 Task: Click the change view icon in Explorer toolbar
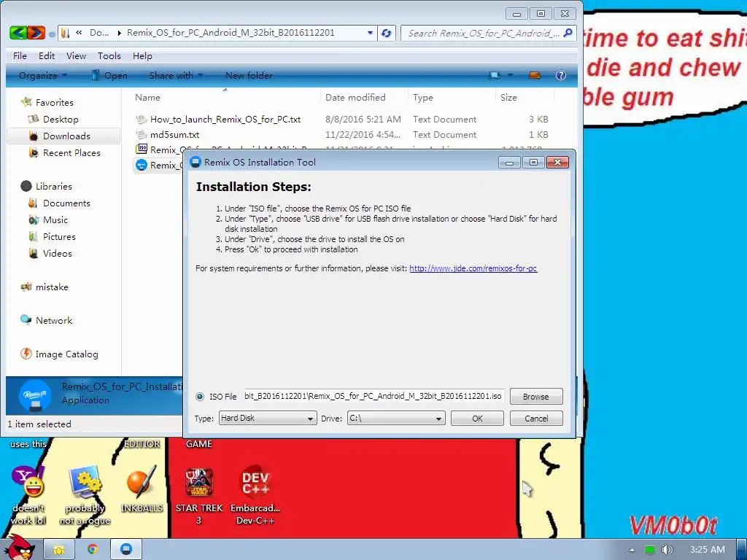tap(495, 75)
